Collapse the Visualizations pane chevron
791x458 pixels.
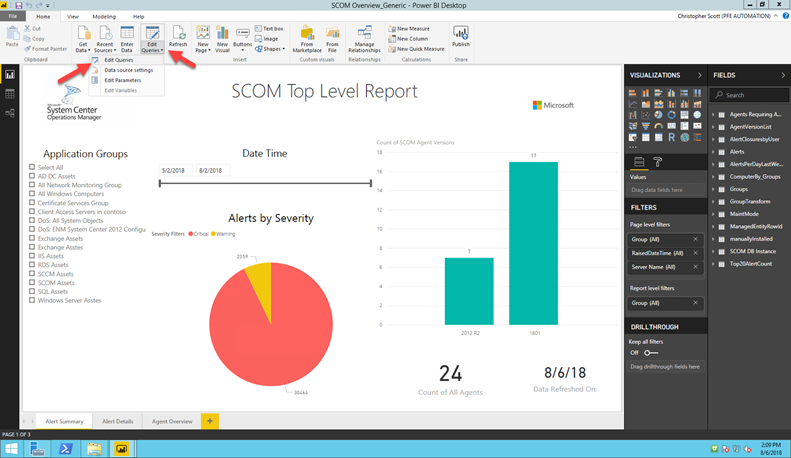tap(700, 75)
